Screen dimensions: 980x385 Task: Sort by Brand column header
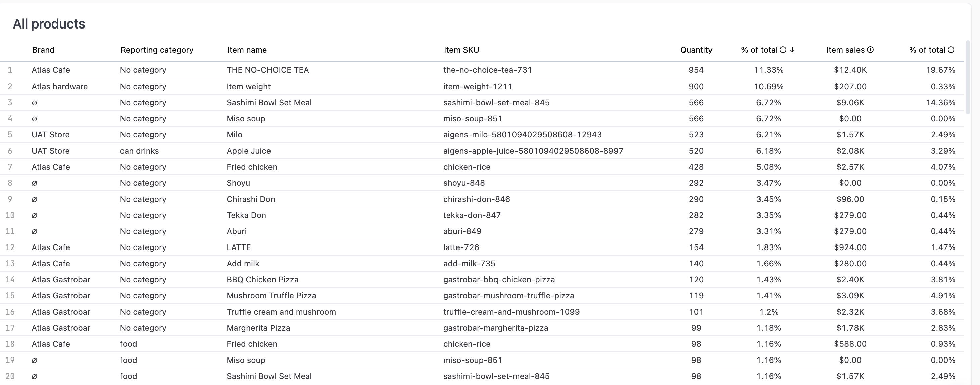(43, 50)
